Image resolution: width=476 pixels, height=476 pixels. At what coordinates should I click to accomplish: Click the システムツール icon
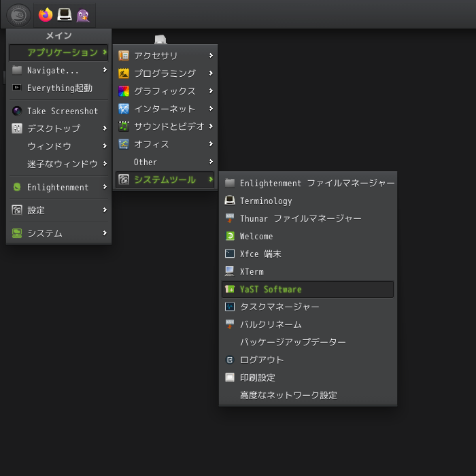click(124, 180)
